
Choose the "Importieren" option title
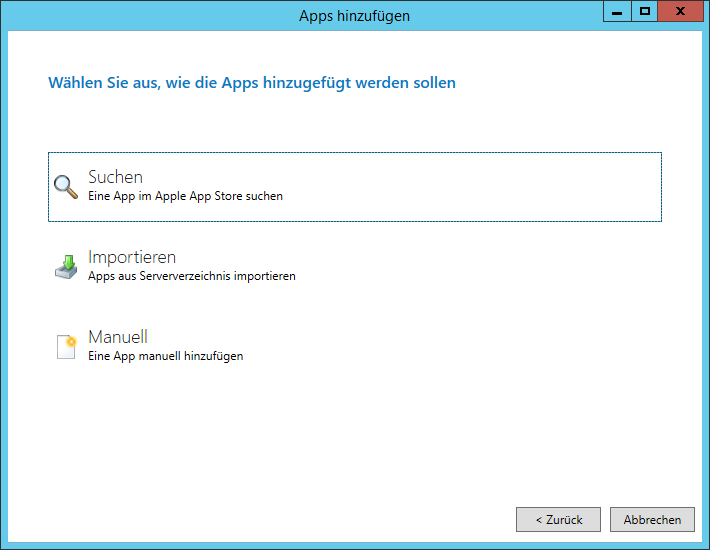click(132, 257)
